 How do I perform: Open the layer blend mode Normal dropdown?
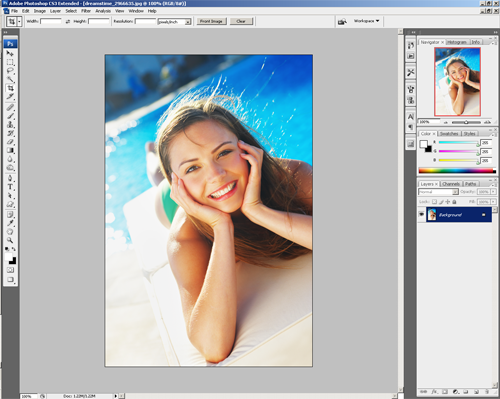(x=438, y=192)
